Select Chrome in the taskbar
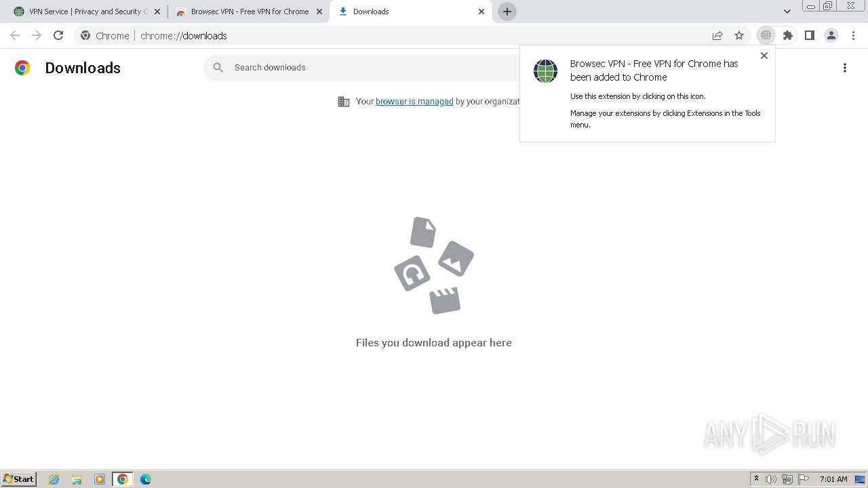The image size is (868, 488). click(x=123, y=479)
